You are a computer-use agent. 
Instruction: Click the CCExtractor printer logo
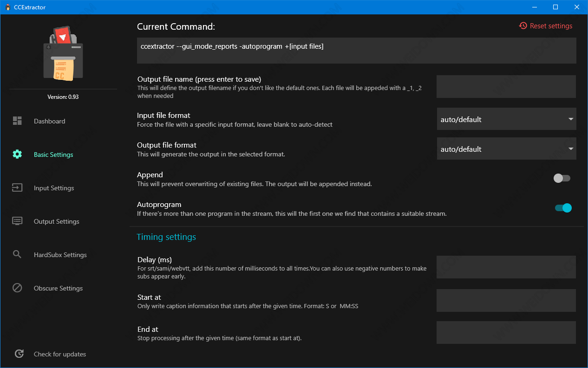click(63, 54)
